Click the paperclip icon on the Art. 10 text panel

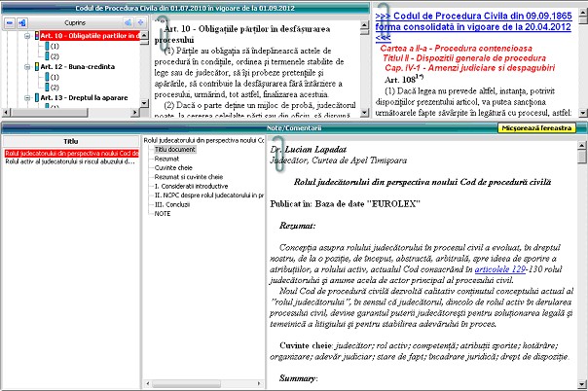164,34
